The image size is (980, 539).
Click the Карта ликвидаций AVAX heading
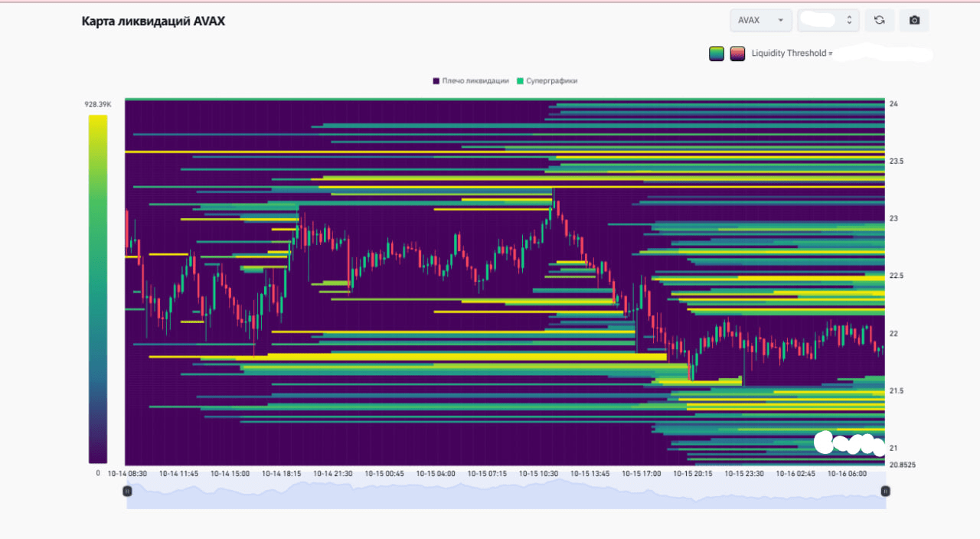coord(153,21)
